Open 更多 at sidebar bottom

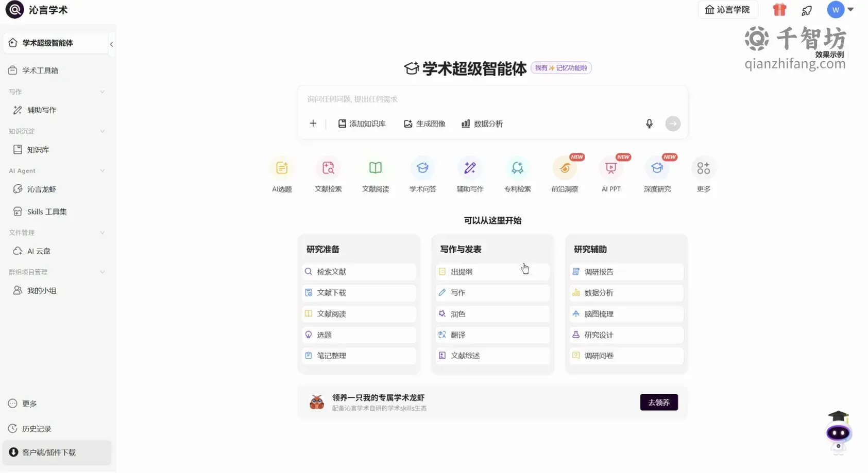[x=23, y=404]
